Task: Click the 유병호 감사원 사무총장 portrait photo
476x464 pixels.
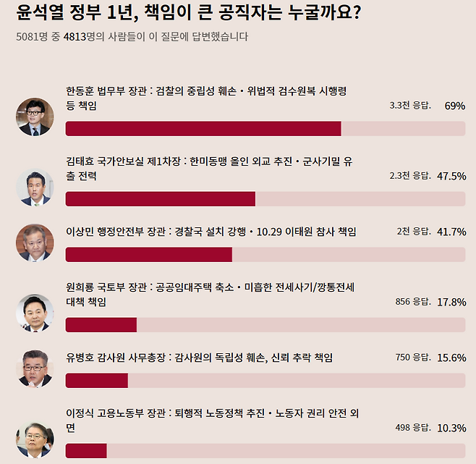Action: point(35,368)
